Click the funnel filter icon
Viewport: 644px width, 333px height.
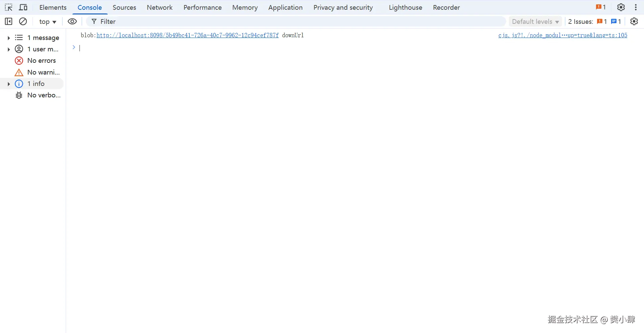[94, 21]
